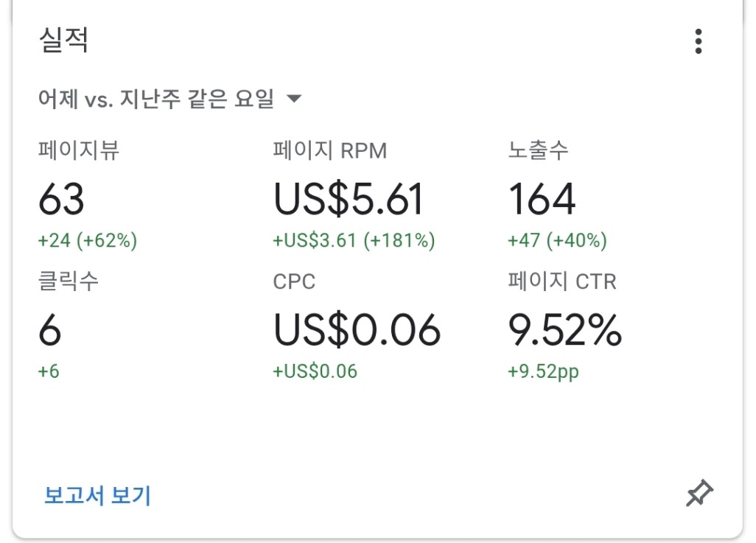Click the US$0.06 CPC value
Viewport: 756px width, 543px height.
[x=357, y=330]
